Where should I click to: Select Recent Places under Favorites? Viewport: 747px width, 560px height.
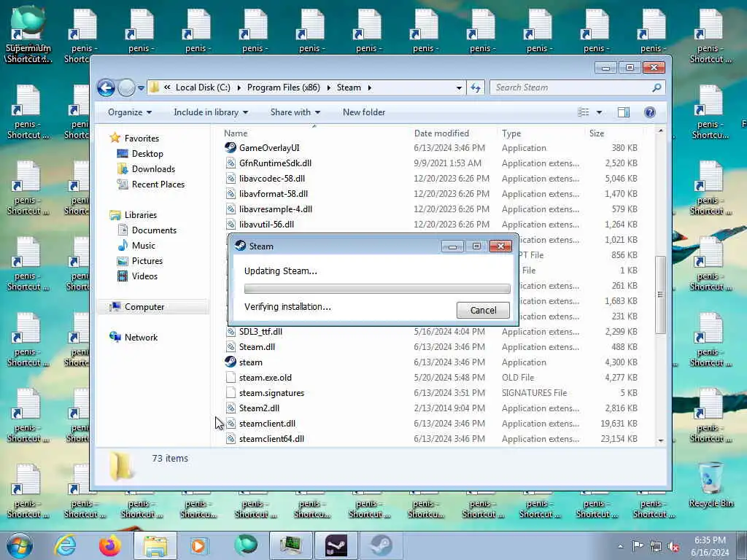[x=151, y=184]
